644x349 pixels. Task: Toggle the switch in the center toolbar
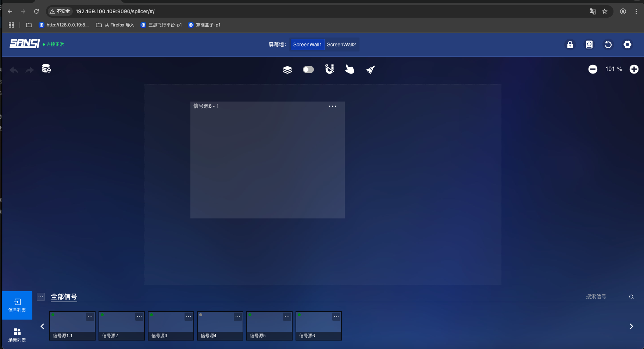click(x=308, y=70)
